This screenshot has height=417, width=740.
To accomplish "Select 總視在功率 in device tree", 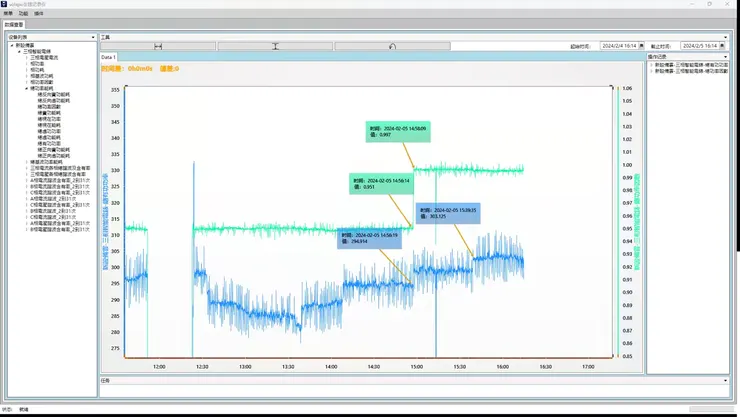I will coord(49,119).
